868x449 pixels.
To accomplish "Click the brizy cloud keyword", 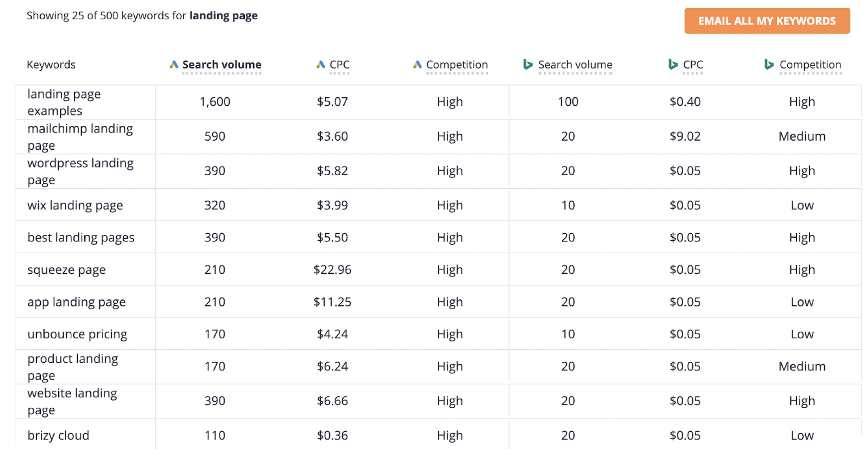I will (x=58, y=434).
